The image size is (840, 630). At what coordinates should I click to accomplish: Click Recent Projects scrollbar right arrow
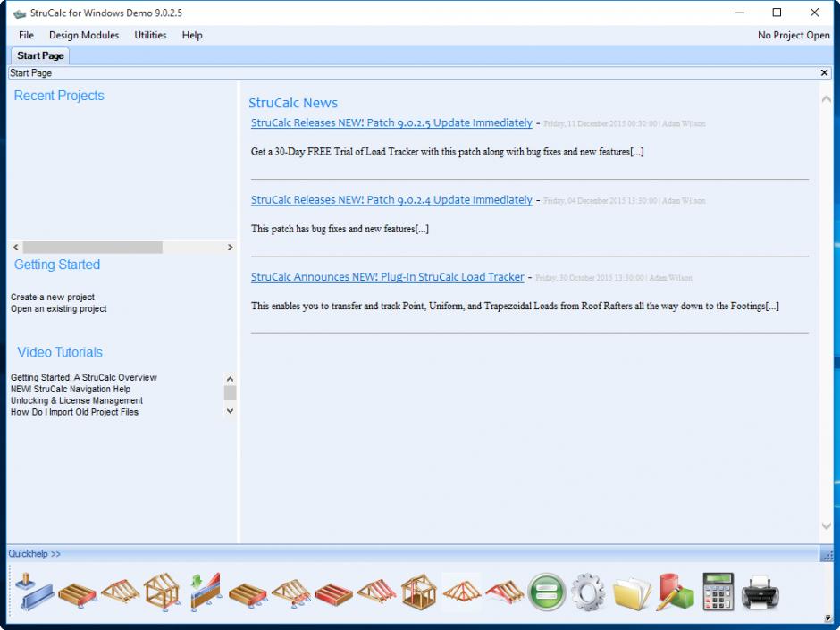coord(231,248)
